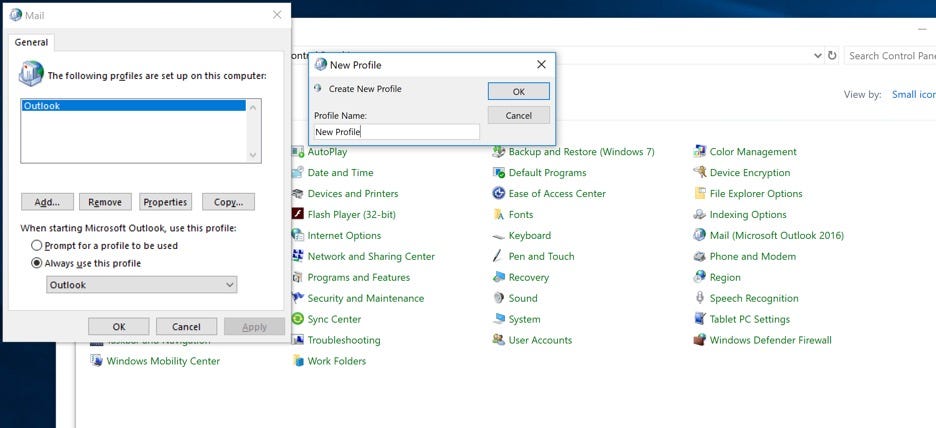Click the Copy... profile button

(229, 202)
